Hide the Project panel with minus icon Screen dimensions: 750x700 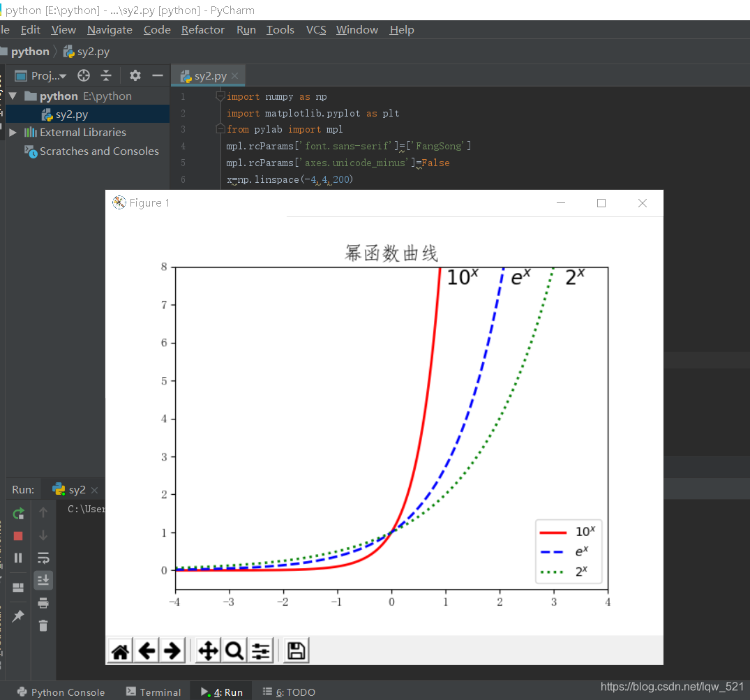click(158, 75)
